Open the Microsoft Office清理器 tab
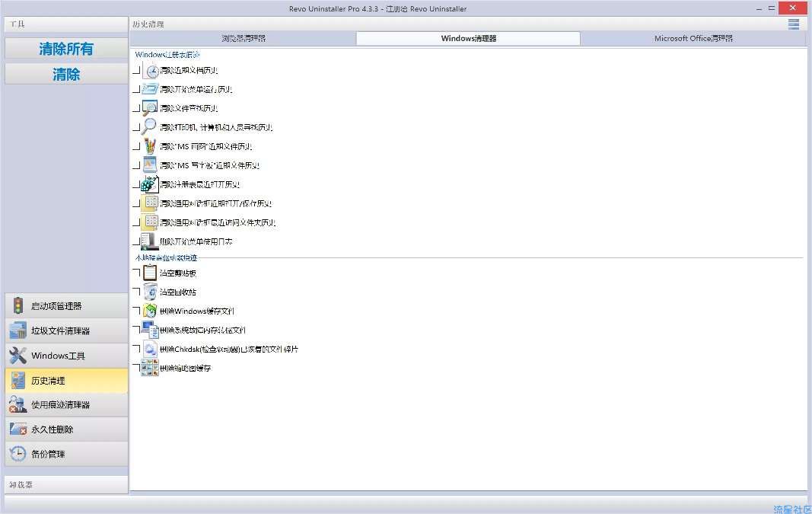This screenshot has width=812, height=514. coord(693,38)
